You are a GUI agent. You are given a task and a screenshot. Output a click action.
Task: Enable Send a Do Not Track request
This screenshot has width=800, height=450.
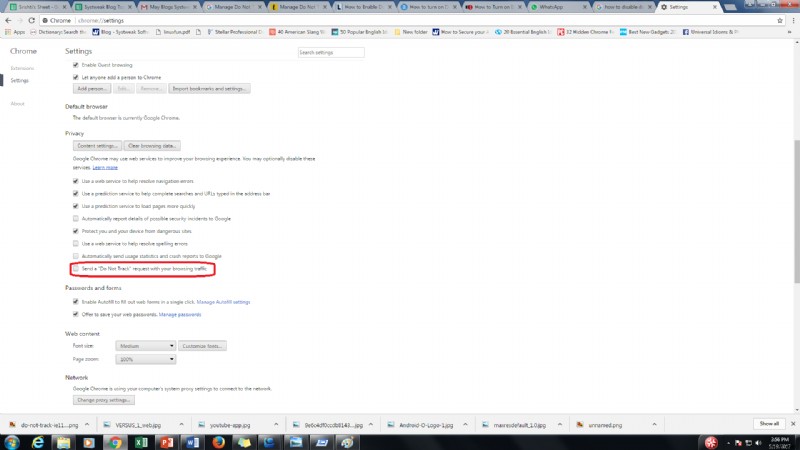pyautogui.click(x=76, y=268)
